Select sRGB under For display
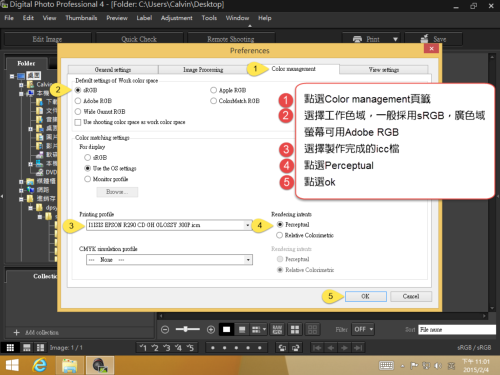500x375 pixels. (88, 157)
